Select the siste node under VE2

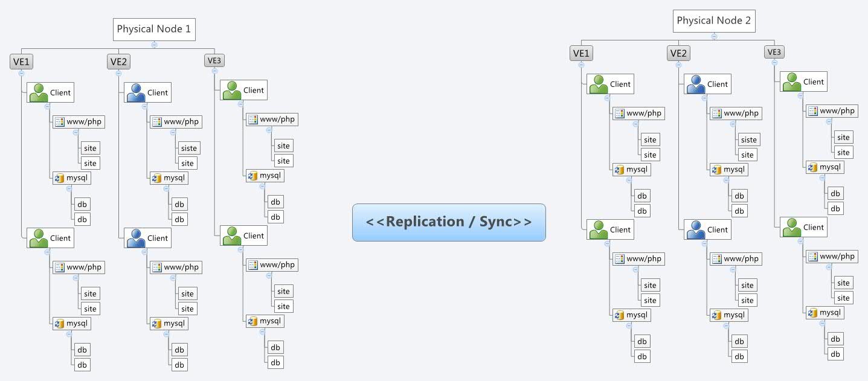[x=187, y=148]
